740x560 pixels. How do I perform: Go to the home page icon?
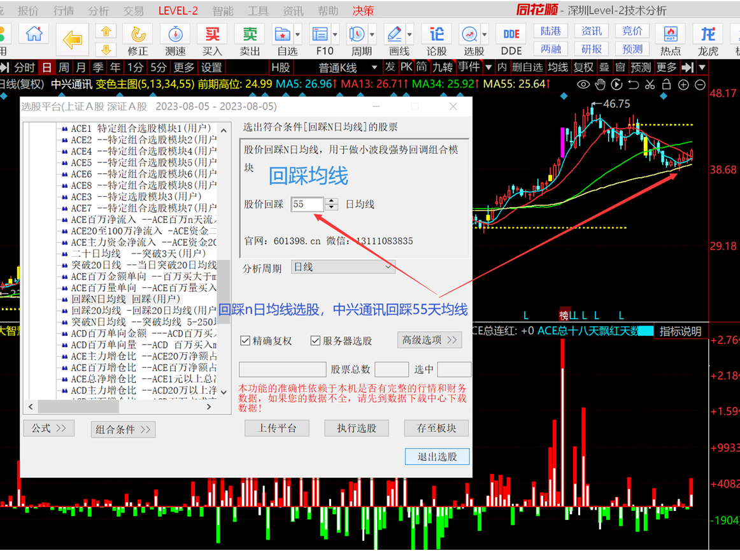[34, 34]
